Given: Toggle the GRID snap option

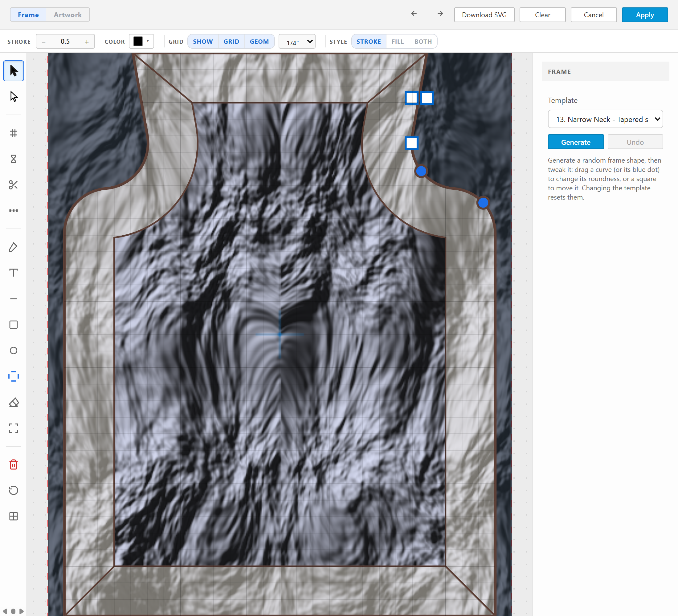Looking at the screenshot, I should [x=231, y=41].
